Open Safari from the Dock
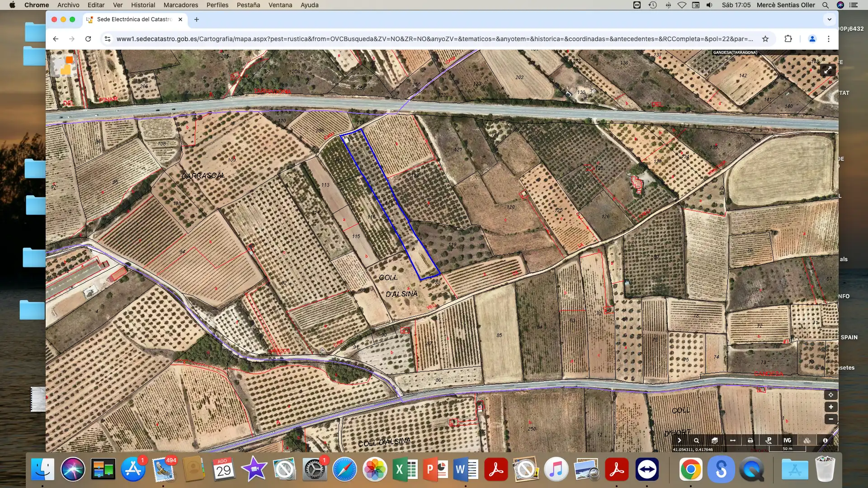868x488 pixels. pyautogui.click(x=344, y=469)
